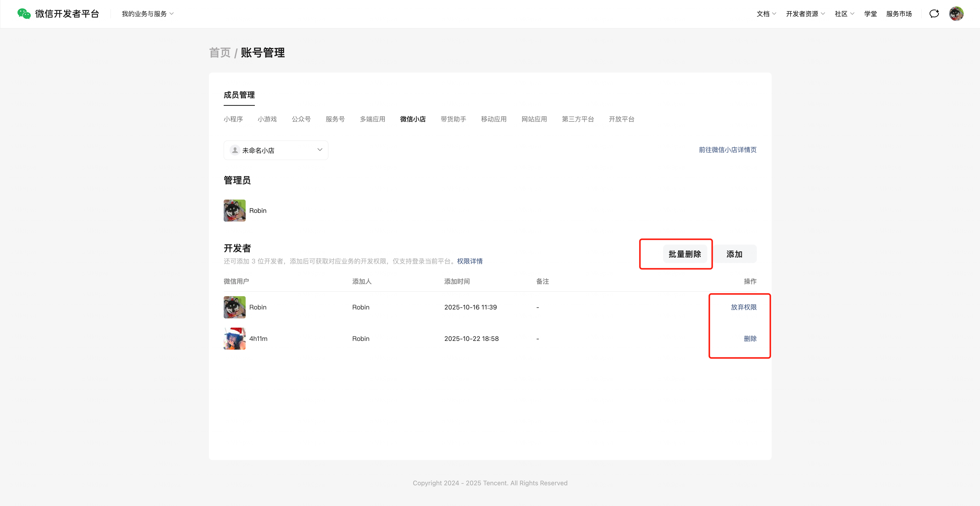Go to 前往微信小店详情页 link
The height and width of the screenshot is (506, 980).
(727, 150)
